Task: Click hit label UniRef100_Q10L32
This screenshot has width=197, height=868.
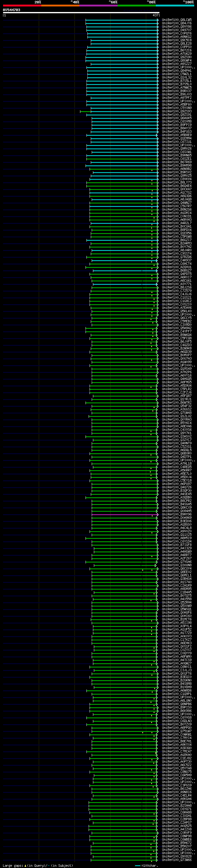Action: (x=177, y=78)
